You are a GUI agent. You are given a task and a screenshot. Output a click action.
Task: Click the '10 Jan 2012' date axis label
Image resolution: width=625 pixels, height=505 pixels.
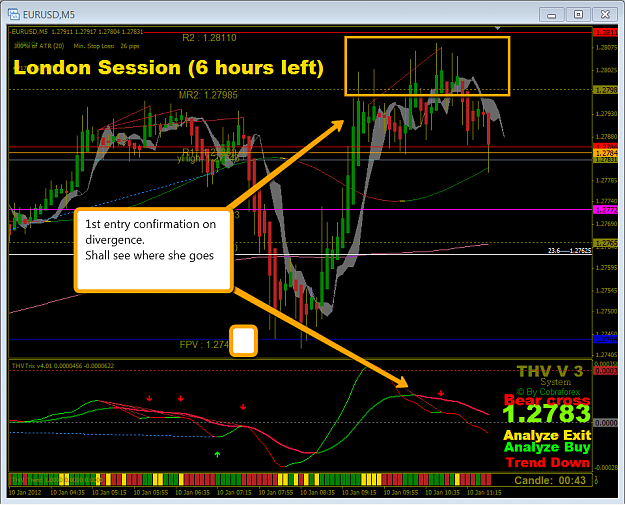(25, 493)
